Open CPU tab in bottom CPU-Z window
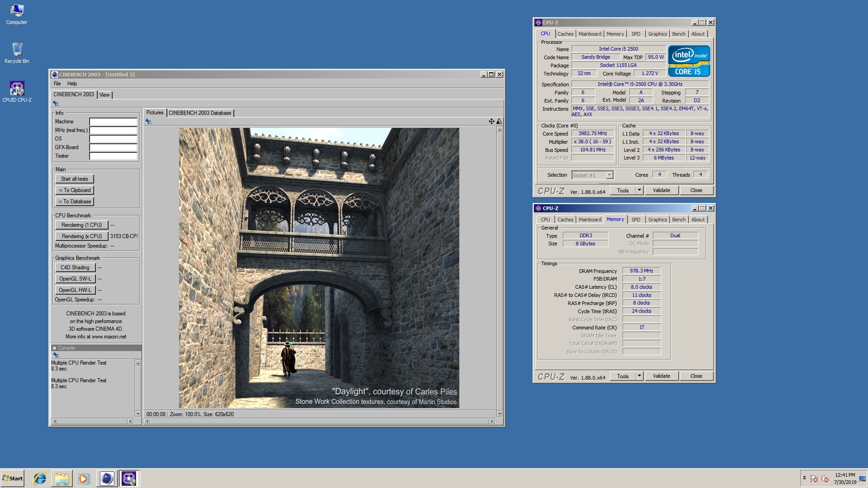 tap(545, 220)
